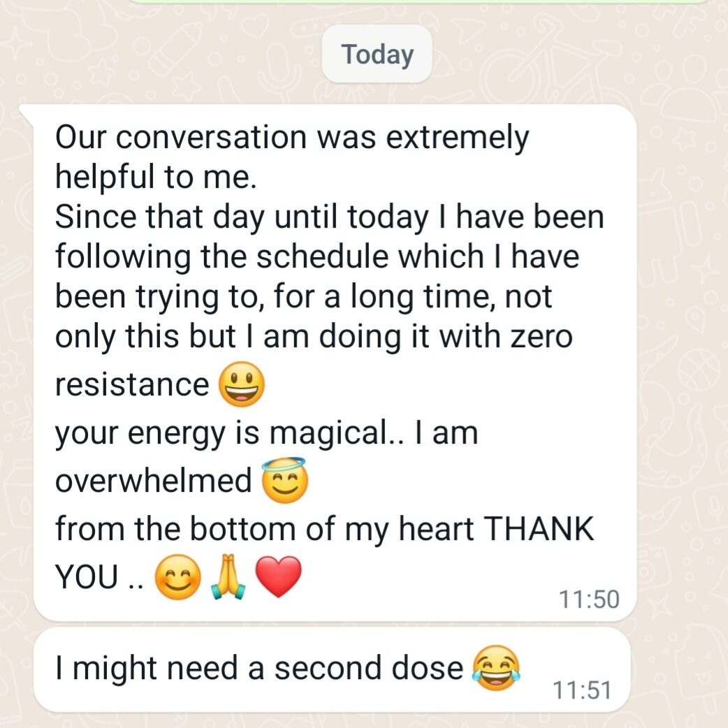
Task: Tap the text "Since that day until today"
Action: pos(242,218)
